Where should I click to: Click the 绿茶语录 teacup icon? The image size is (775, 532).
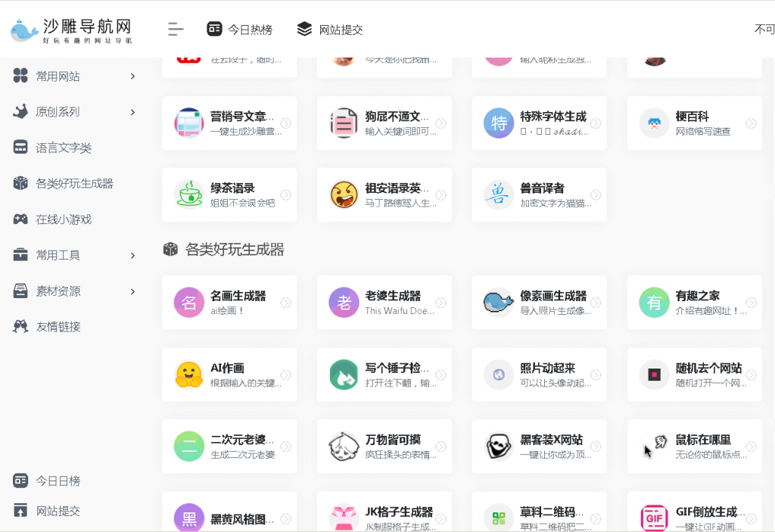tap(188, 194)
